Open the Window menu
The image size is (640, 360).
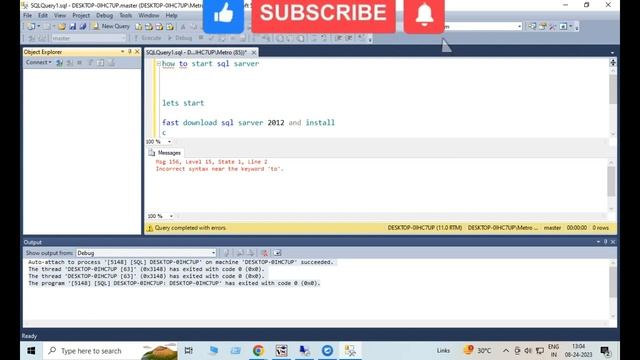tap(149, 16)
